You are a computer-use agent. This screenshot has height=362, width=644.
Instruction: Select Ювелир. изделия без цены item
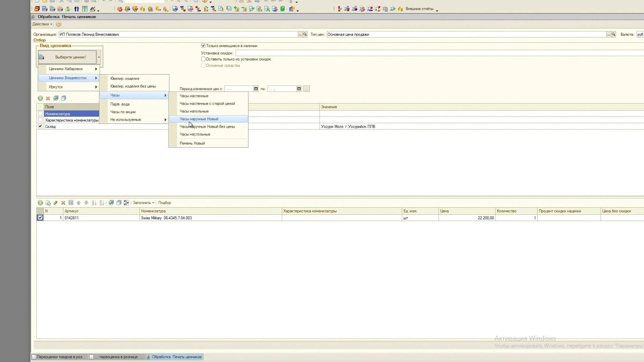135,86
